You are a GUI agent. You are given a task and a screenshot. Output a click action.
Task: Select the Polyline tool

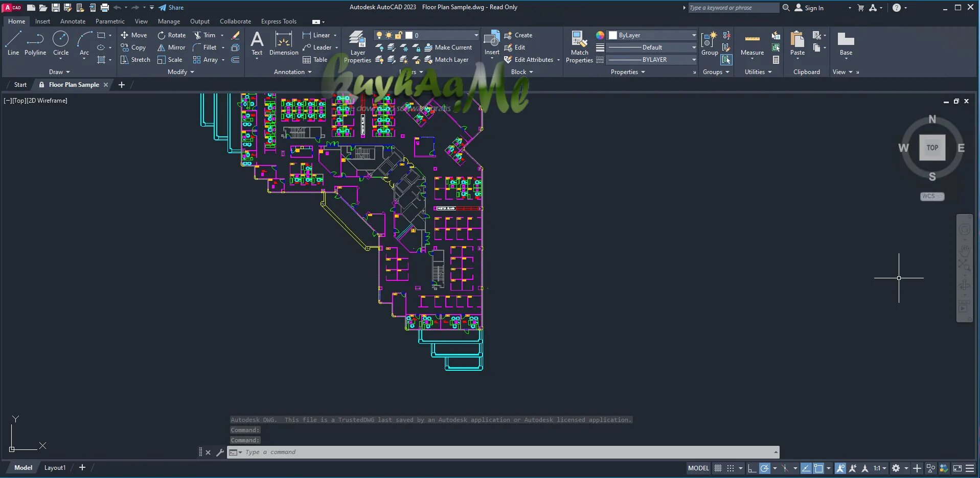[x=35, y=43]
